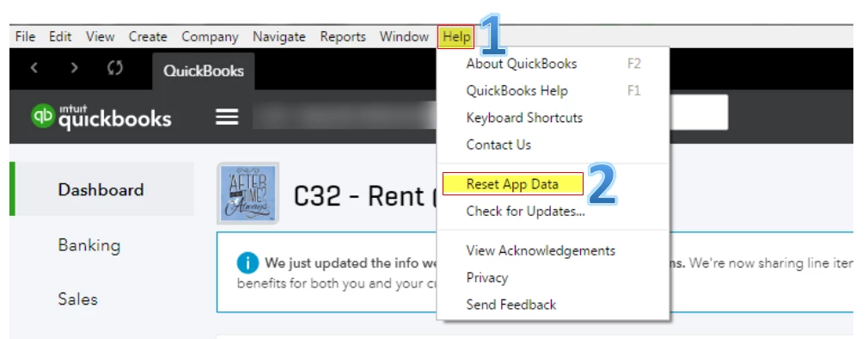Click the search input field

pyautogui.click(x=699, y=113)
